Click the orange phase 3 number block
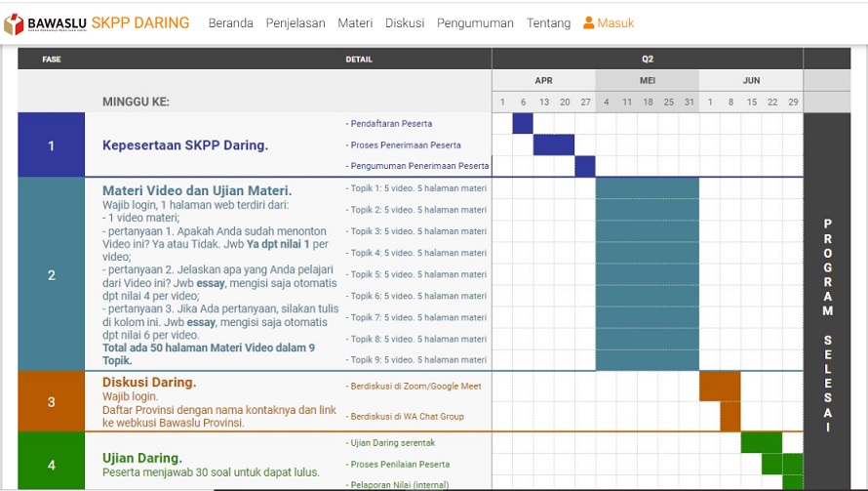This screenshot has width=868, height=491. click(51, 401)
